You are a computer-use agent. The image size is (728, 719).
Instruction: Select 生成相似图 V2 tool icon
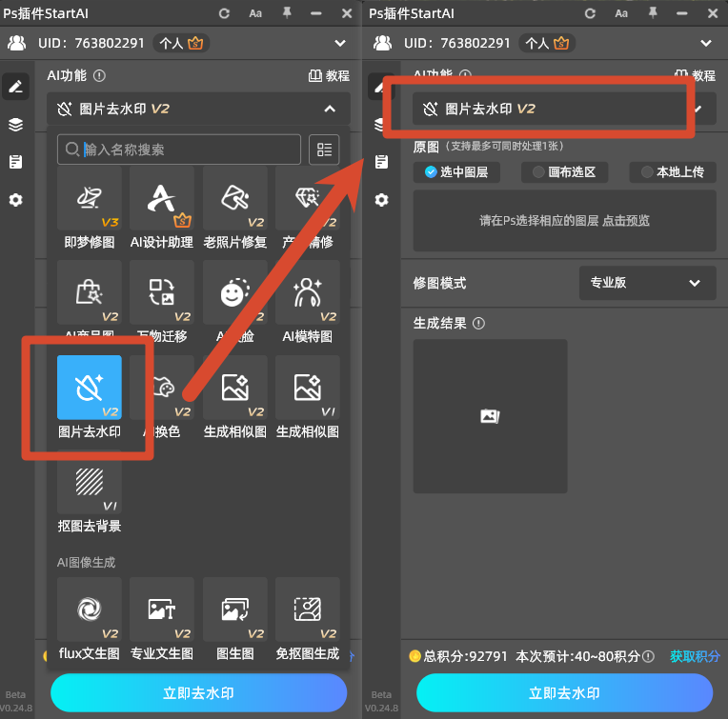coord(235,388)
